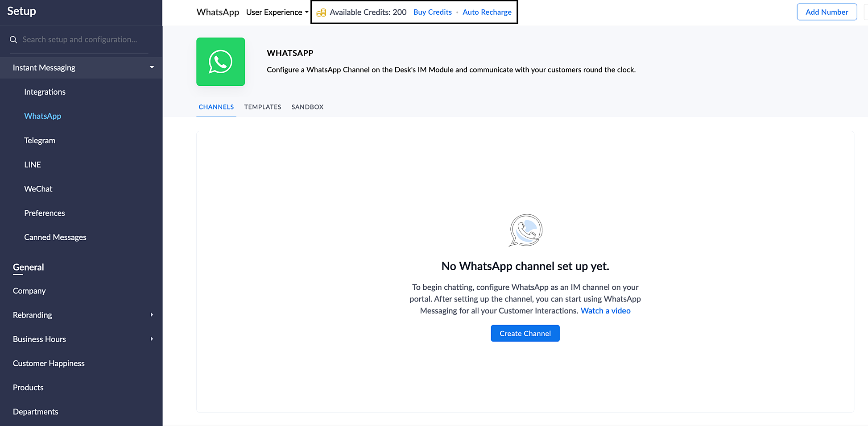Switch to the Templates tab
868x426 pixels.
pos(263,107)
